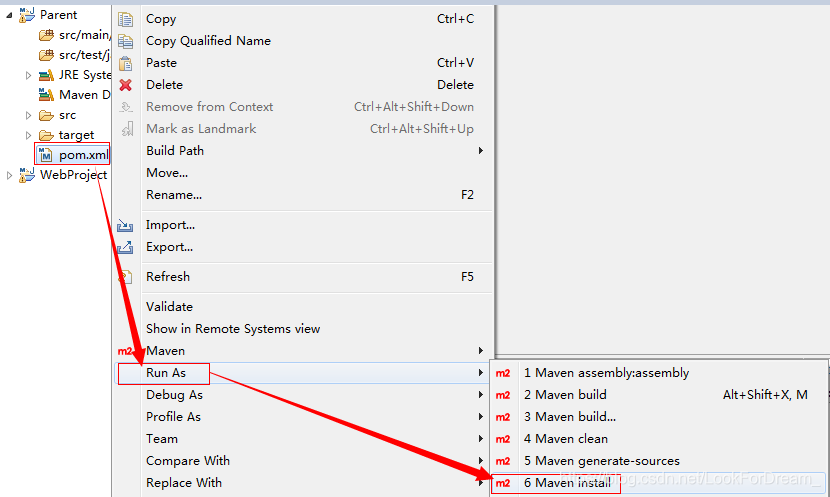This screenshot has width=830, height=497.
Task: Select the Parent project label
Action: pos(58,15)
